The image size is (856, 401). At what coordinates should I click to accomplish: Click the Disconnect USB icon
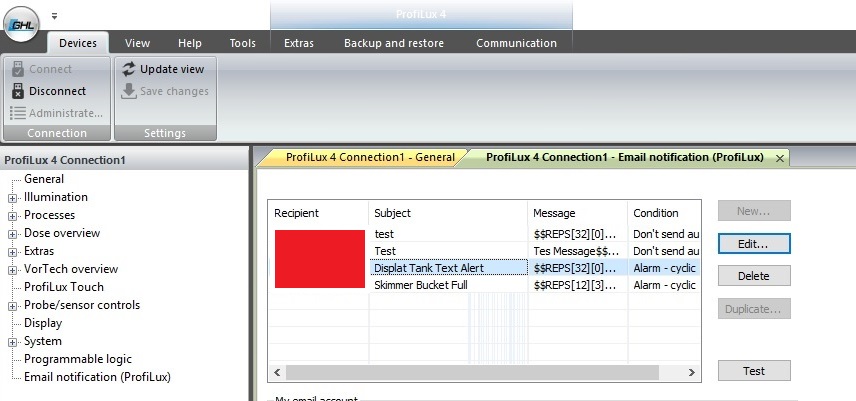(18, 91)
